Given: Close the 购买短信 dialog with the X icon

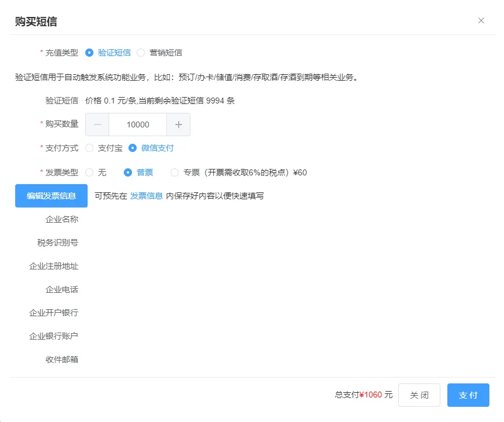Looking at the screenshot, I should [x=481, y=20].
